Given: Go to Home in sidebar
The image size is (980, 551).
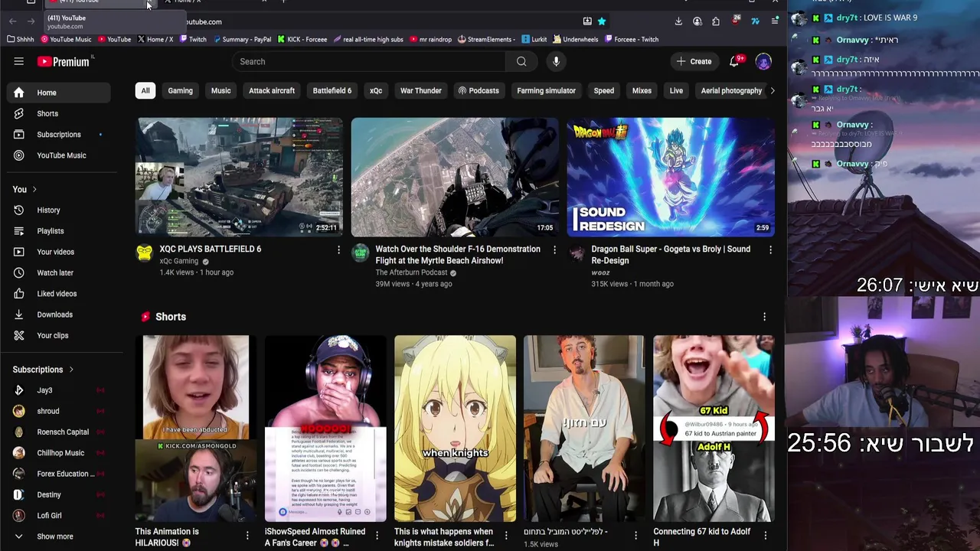Looking at the screenshot, I should pyautogui.click(x=59, y=93).
